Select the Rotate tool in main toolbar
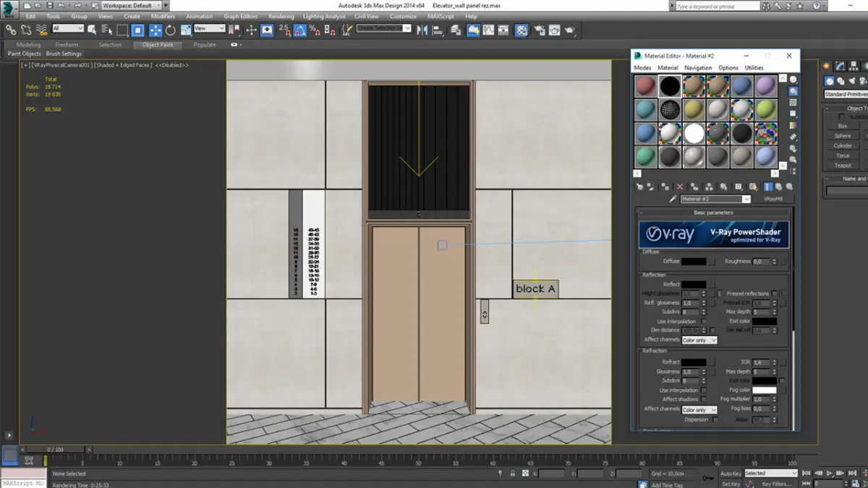The height and width of the screenshot is (488, 868). [171, 30]
